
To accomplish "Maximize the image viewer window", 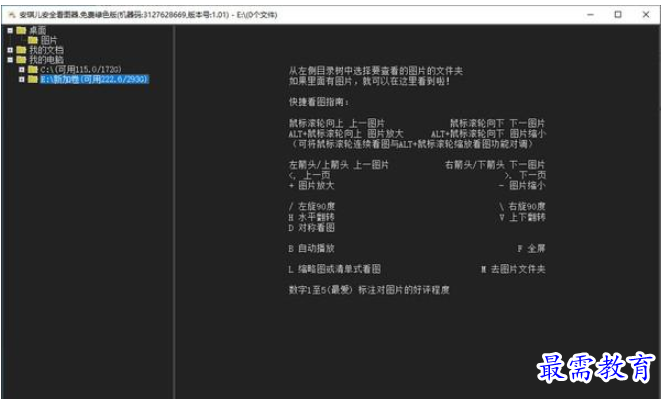I will pos(618,15).
